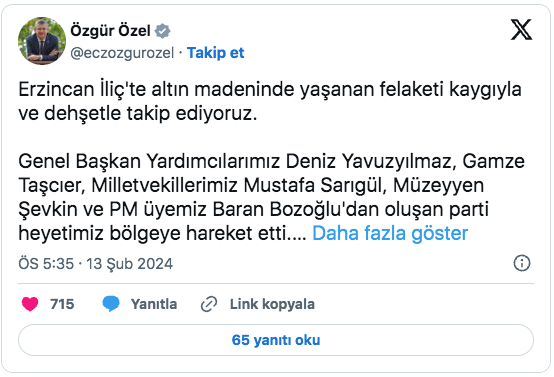Click the blue reply bubble icon

(x=111, y=304)
